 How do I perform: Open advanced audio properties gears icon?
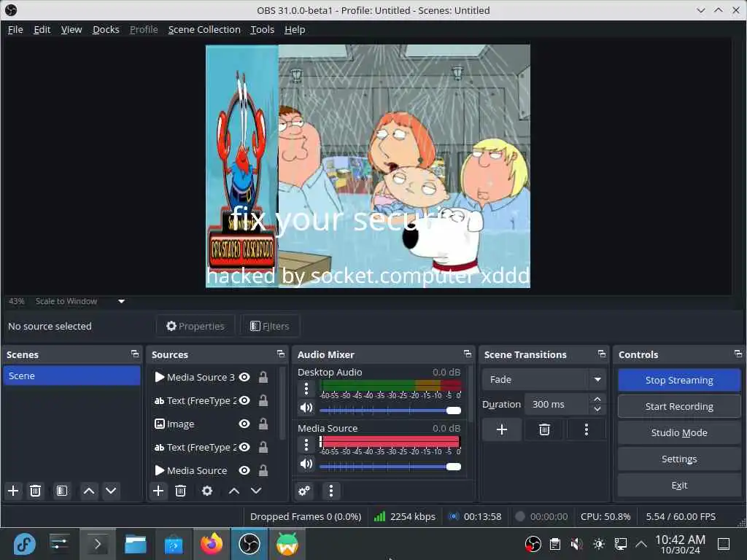(304, 491)
